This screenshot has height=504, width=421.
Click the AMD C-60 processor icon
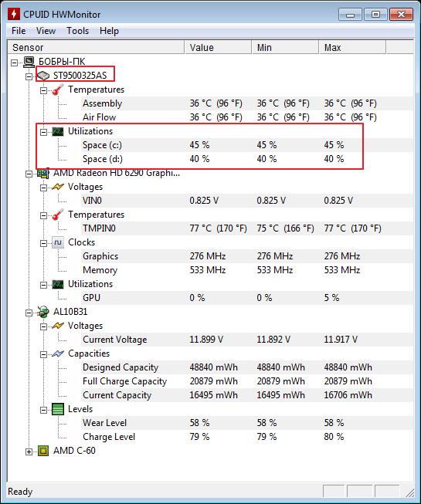(43, 451)
